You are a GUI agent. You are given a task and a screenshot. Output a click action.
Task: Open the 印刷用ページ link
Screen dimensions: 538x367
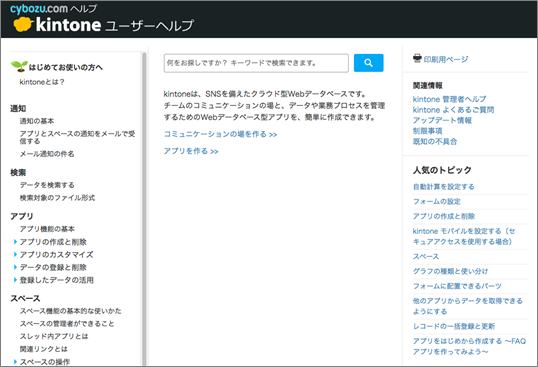pyautogui.click(x=446, y=59)
